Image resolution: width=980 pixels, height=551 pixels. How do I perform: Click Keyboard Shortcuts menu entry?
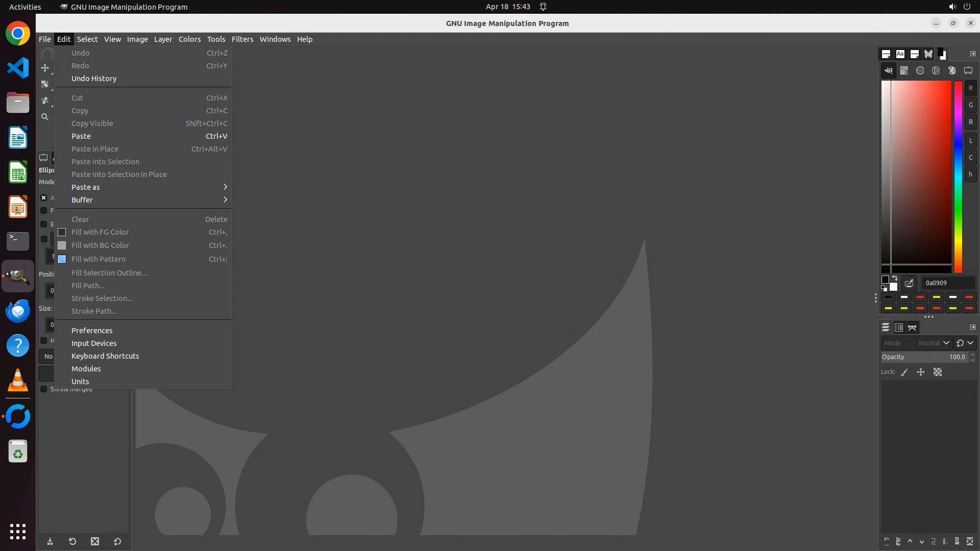click(105, 356)
